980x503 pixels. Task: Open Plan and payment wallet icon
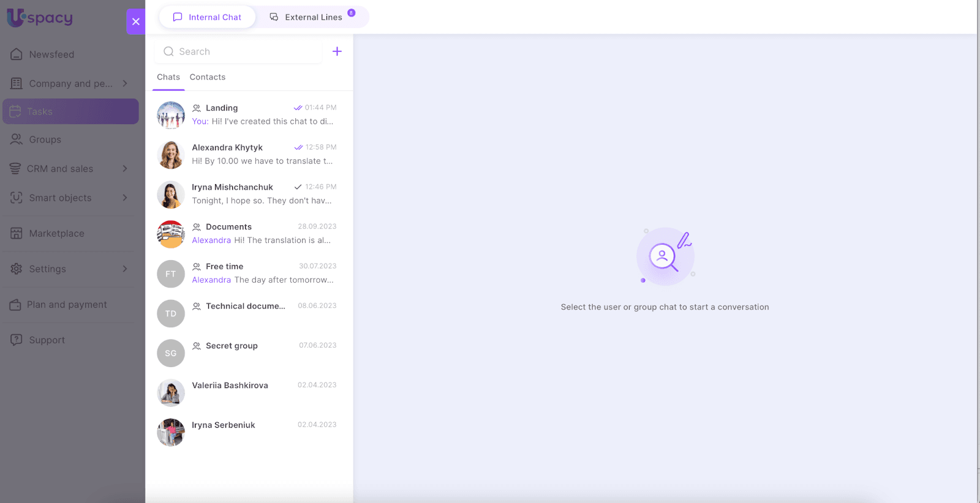15,305
